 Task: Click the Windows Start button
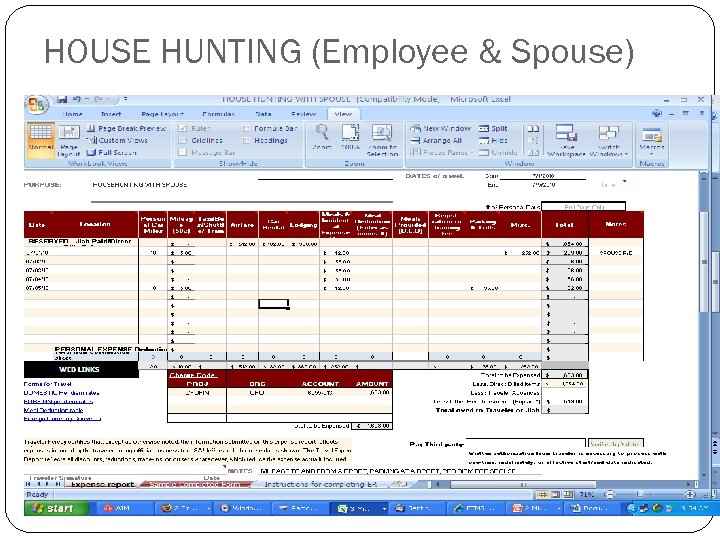[x=57, y=508]
